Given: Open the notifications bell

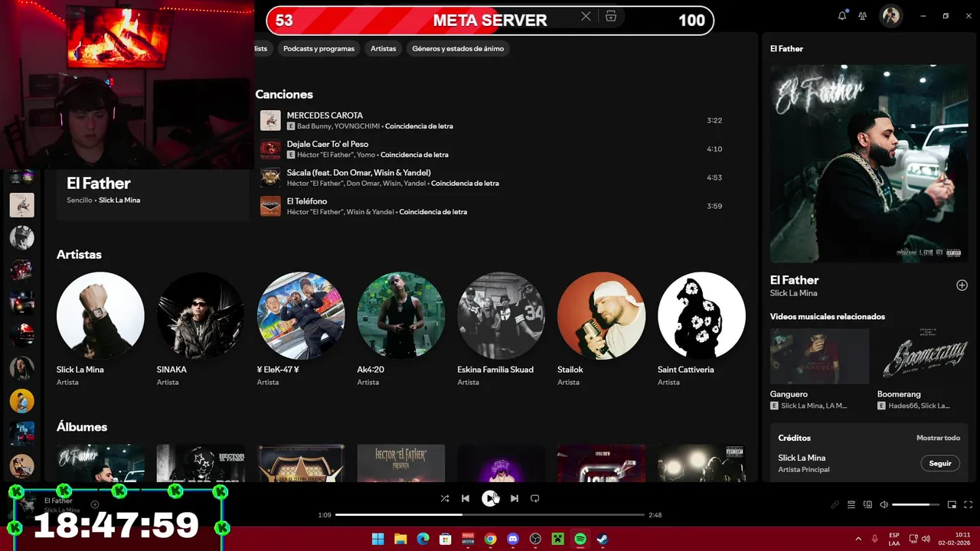Looking at the screenshot, I should pos(842,16).
